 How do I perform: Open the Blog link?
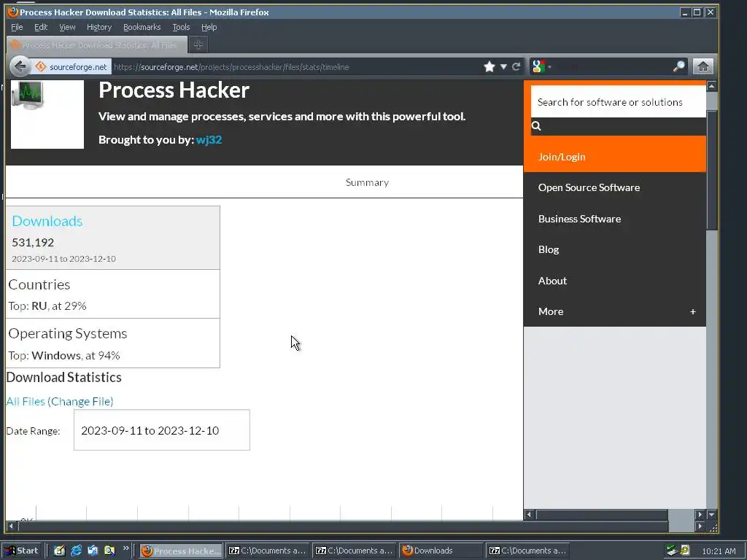549,249
